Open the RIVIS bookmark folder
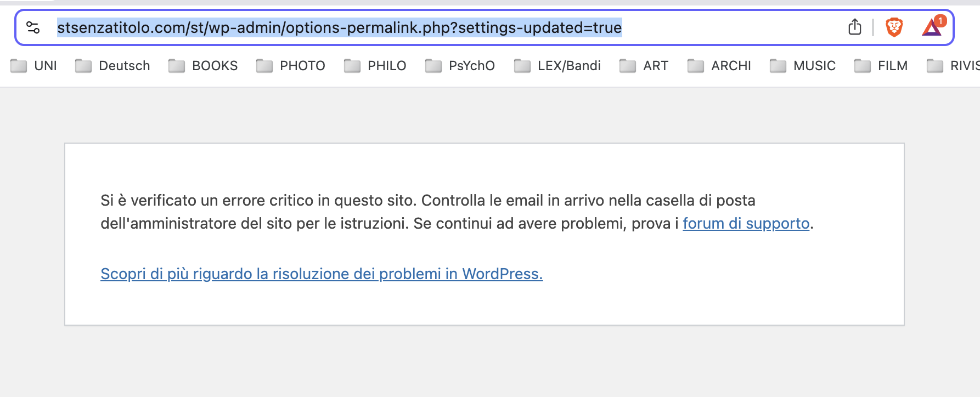 953,66
